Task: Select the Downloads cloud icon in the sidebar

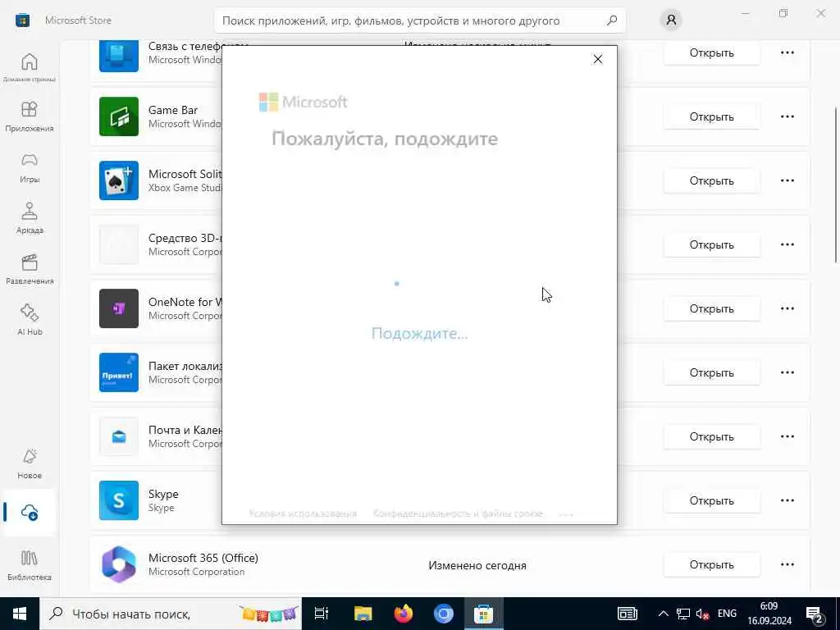Action: click(30, 513)
